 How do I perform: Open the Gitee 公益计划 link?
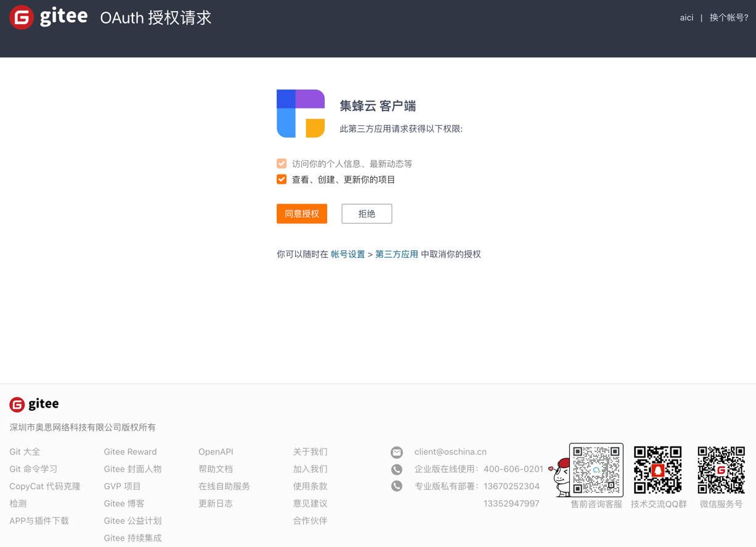pyautogui.click(x=133, y=521)
